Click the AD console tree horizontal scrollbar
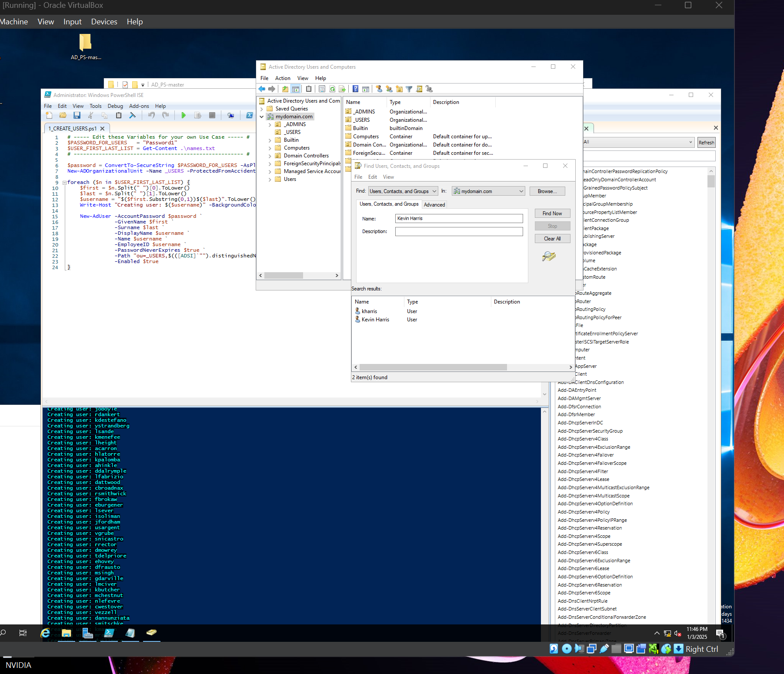Image resolution: width=784 pixels, height=674 pixels. pos(284,276)
